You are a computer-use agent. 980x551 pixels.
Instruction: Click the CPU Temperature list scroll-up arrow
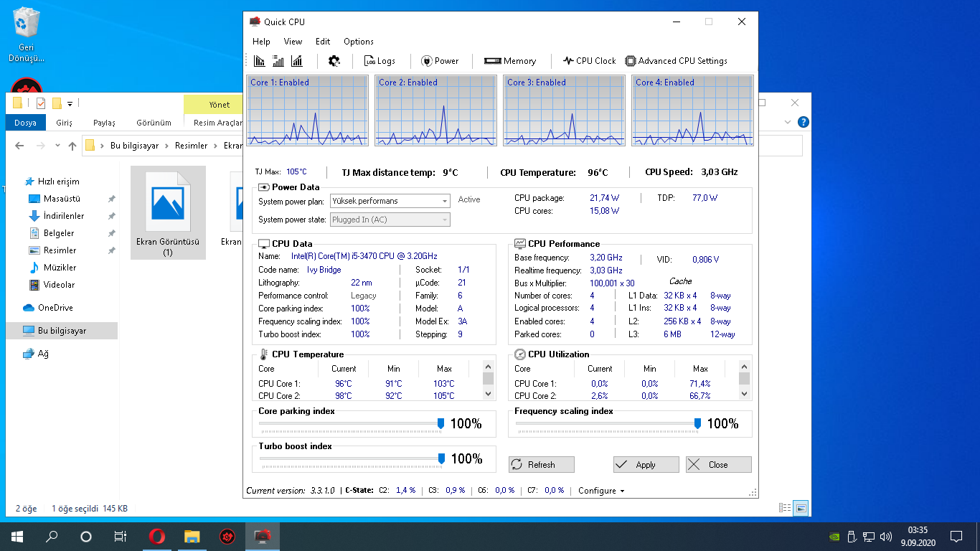click(488, 366)
